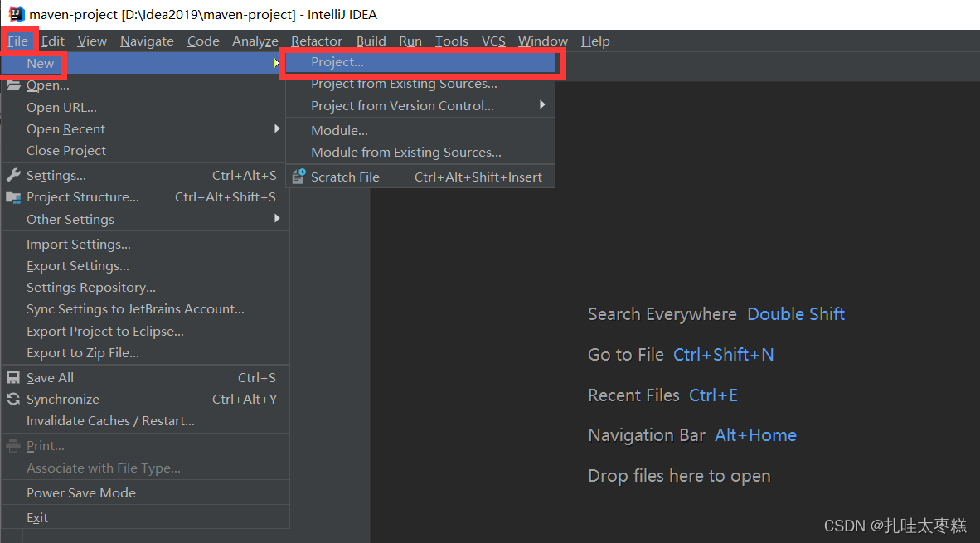
Task: Open the Run menu
Action: 410,41
